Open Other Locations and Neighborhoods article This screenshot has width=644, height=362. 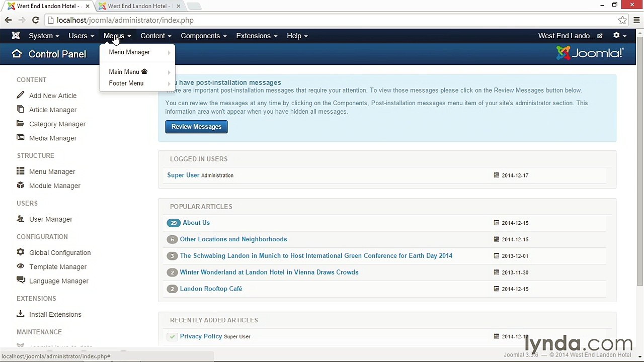(x=233, y=239)
